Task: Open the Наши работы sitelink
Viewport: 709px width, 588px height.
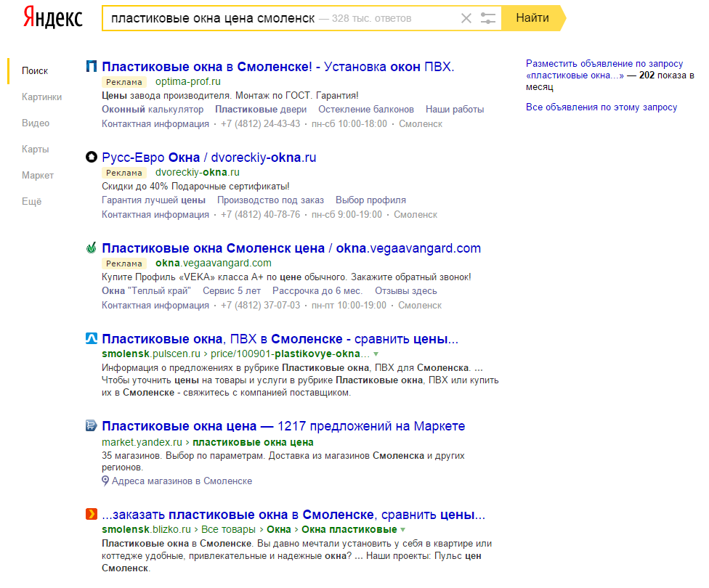Action: point(455,110)
